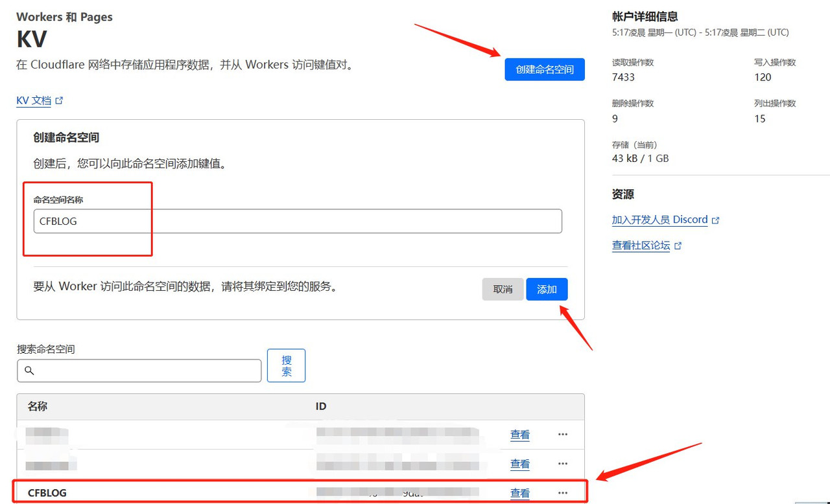The width and height of the screenshot is (830, 504).
Task: Click the 15 list operations value
Action: click(760, 119)
